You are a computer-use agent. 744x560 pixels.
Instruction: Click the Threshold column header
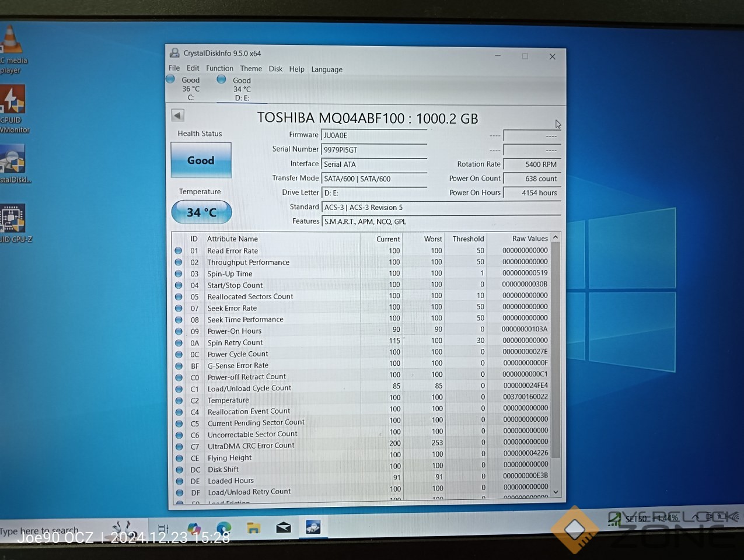468,239
